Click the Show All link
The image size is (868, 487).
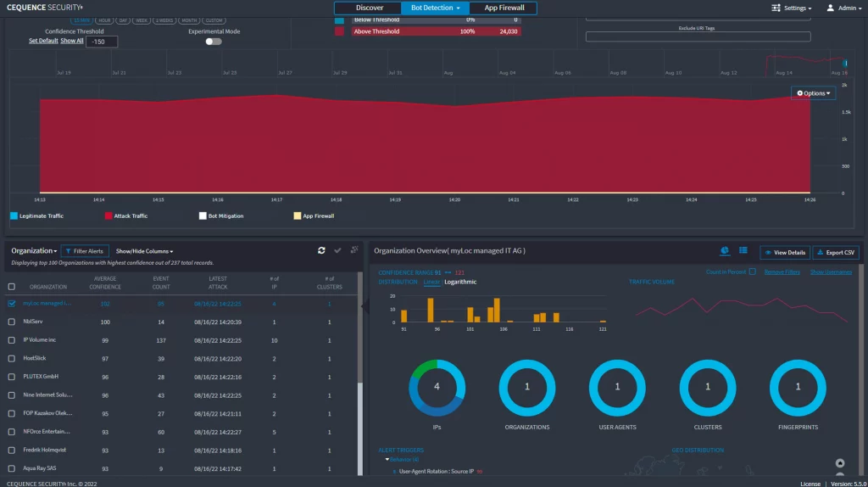[72, 41]
